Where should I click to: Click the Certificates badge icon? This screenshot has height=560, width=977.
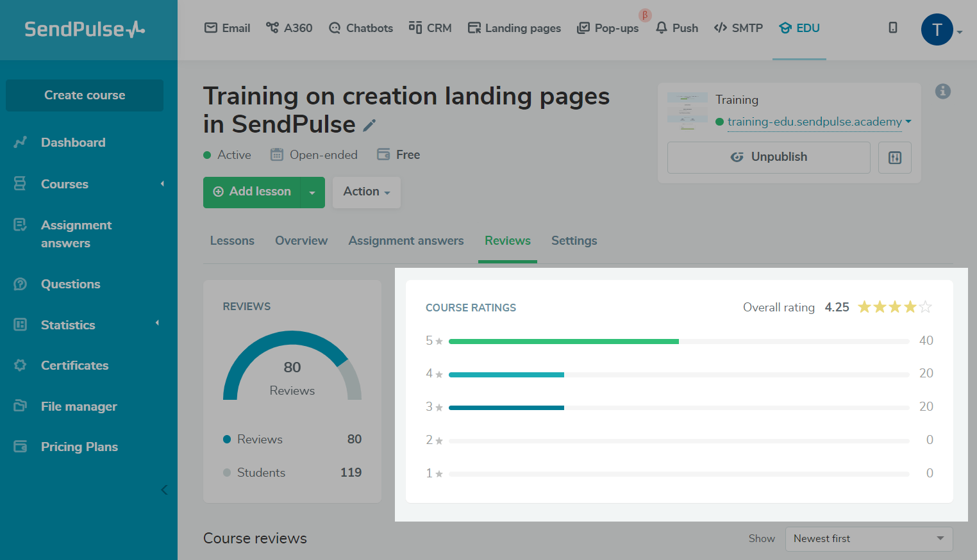point(21,365)
